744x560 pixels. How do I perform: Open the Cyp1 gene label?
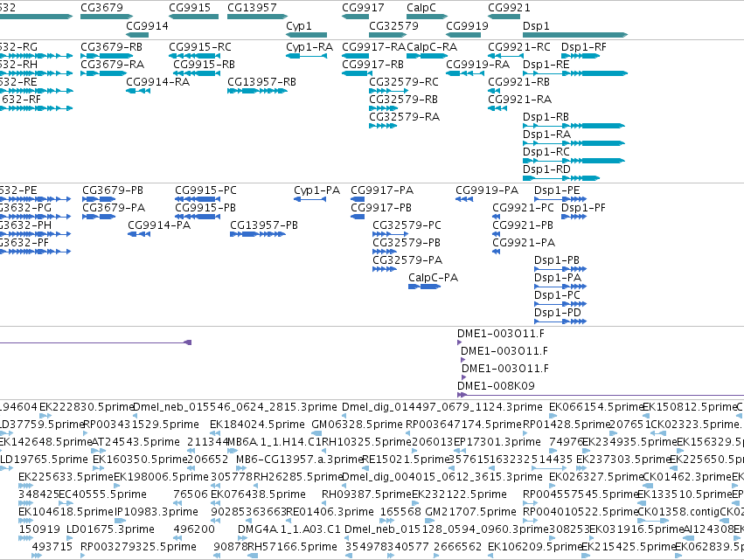coord(299,25)
